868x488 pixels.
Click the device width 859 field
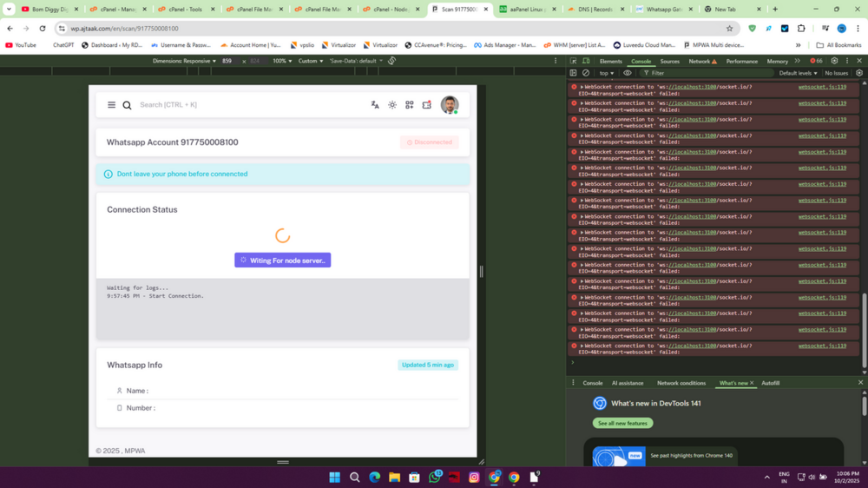[x=227, y=61]
